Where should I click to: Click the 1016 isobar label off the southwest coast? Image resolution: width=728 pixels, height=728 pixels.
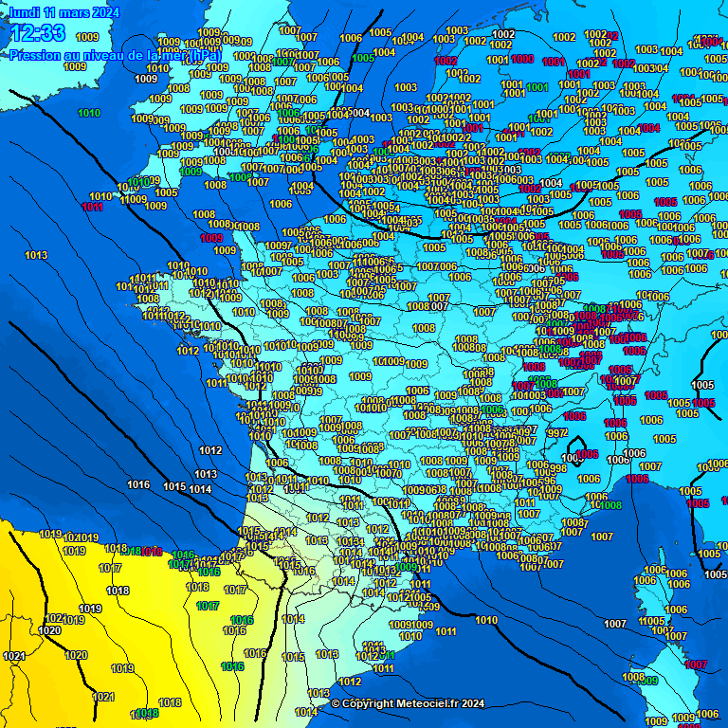[138, 484]
